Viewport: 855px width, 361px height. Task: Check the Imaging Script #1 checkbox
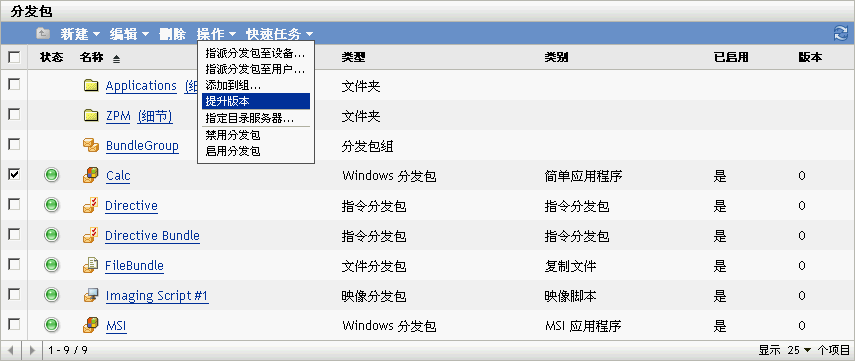14,294
